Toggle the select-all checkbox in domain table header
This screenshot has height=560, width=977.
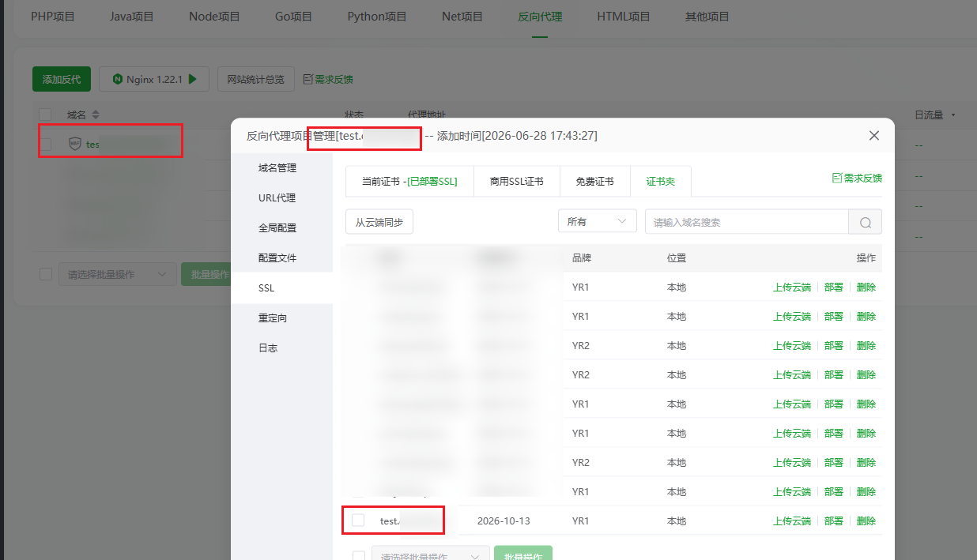point(45,115)
